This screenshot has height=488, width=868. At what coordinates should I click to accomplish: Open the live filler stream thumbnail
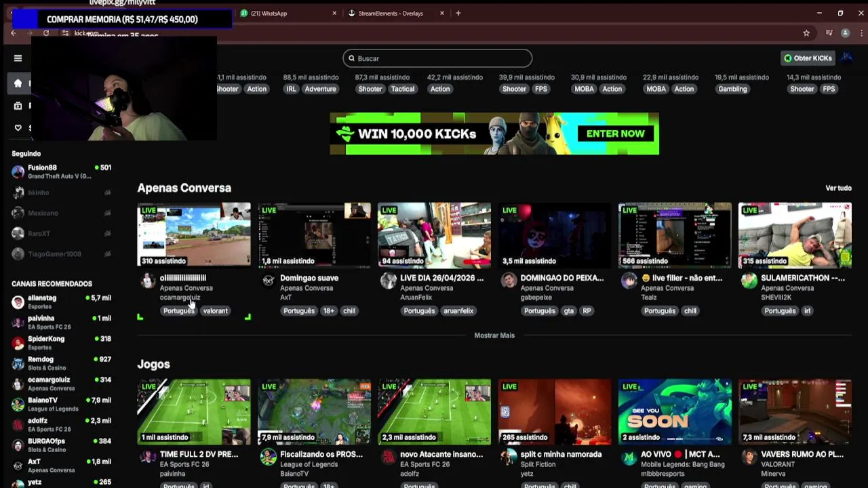click(x=675, y=235)
